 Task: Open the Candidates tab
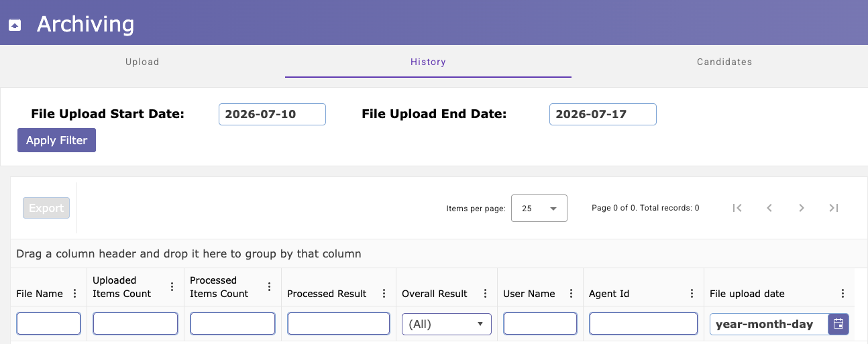click(724, 62)
